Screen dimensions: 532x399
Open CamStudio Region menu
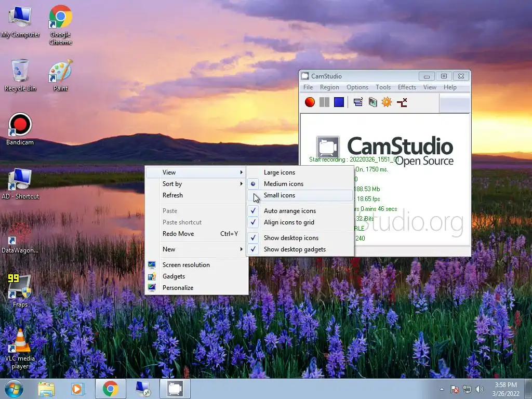pyautogui.click(x=329, y=87)
